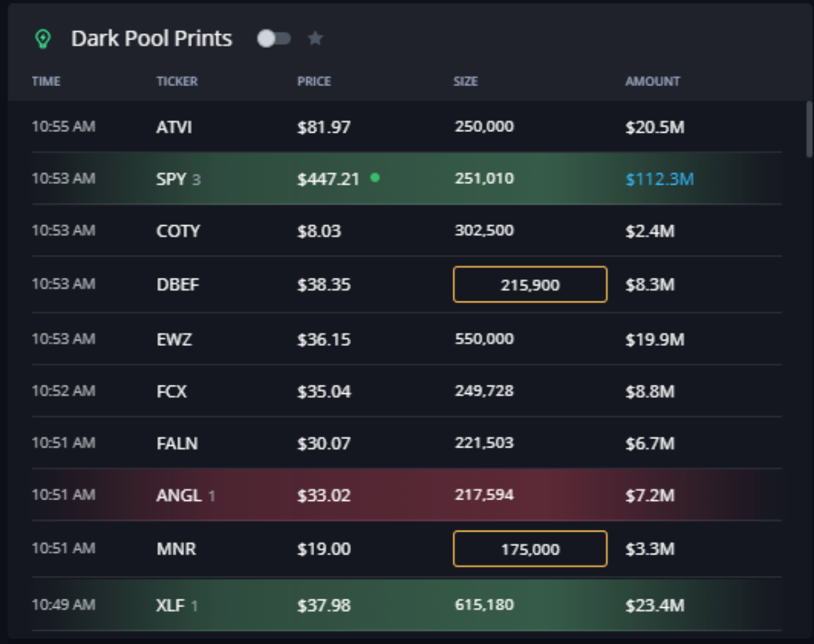814x644 pixels.
Task: Click the $112.3M SPY amount link
Action: click(659, 179)
